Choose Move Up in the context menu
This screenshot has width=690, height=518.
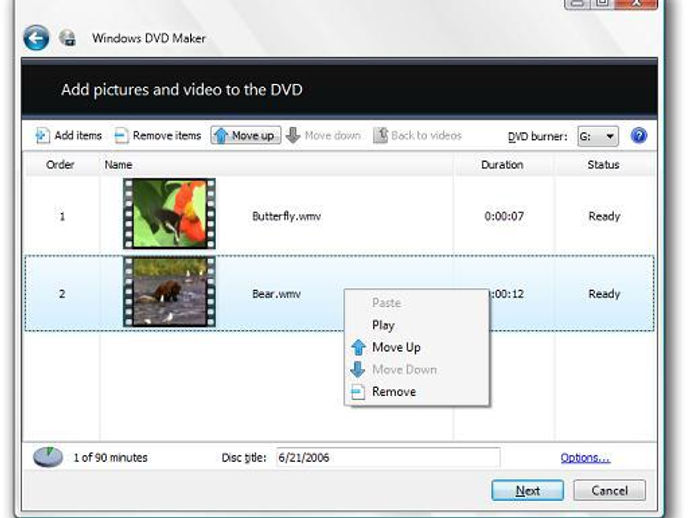(416, 347)
